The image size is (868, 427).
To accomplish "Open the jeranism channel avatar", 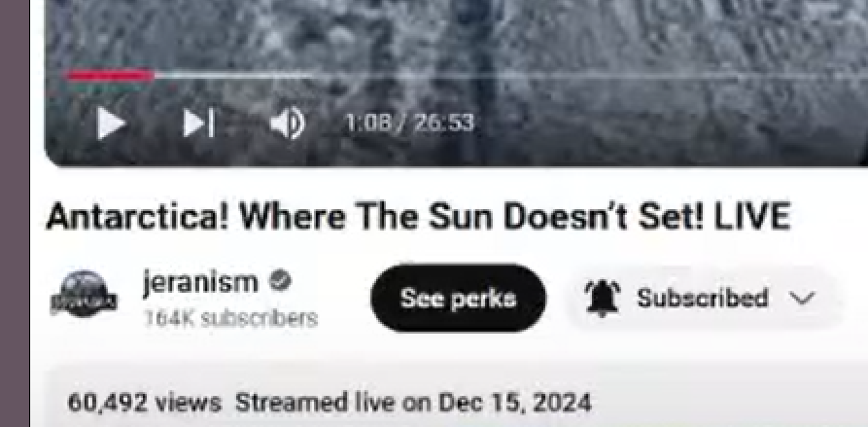I will pyautogui.click(x=84, y=294).
